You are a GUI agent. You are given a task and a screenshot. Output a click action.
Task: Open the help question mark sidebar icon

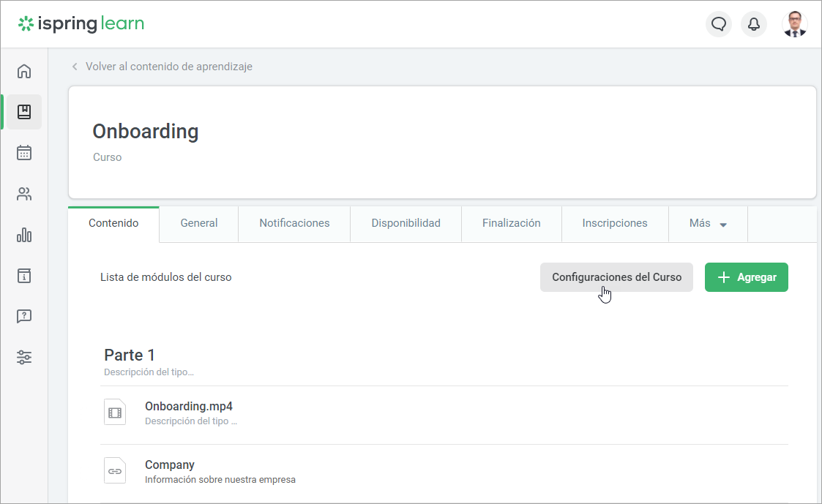(24, 317)
